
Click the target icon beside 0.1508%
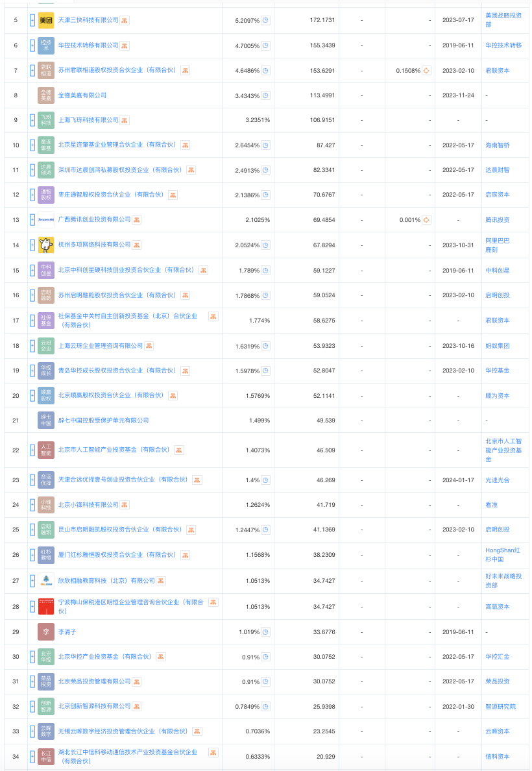point(426,70)
